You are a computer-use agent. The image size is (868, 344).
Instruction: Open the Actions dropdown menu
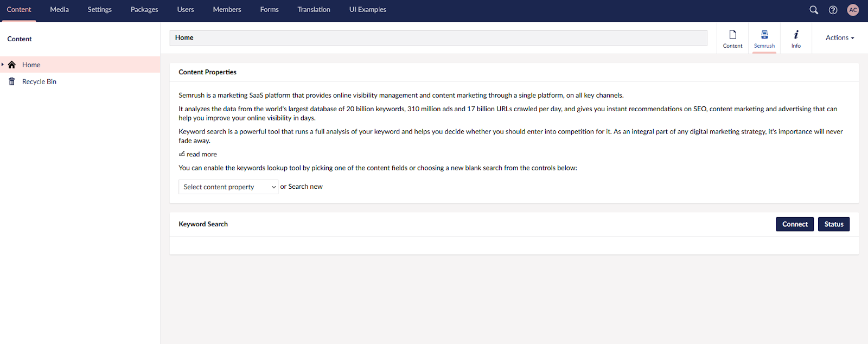pos(840,37)
